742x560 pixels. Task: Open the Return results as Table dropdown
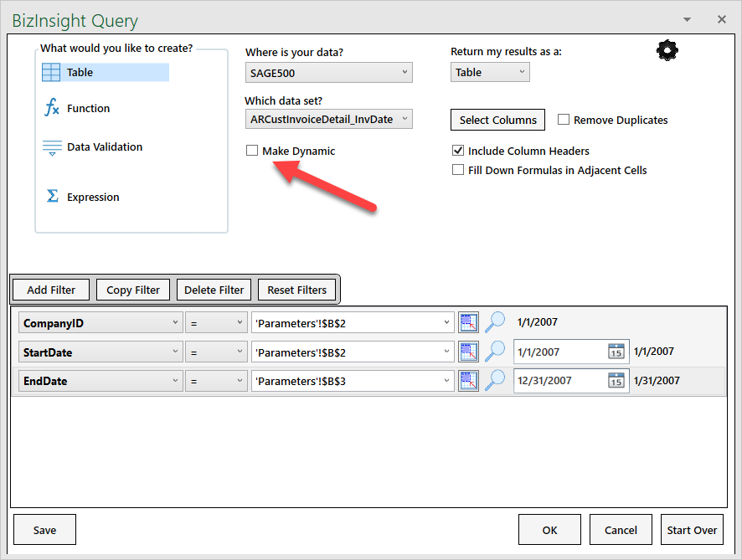click(490, 72)
